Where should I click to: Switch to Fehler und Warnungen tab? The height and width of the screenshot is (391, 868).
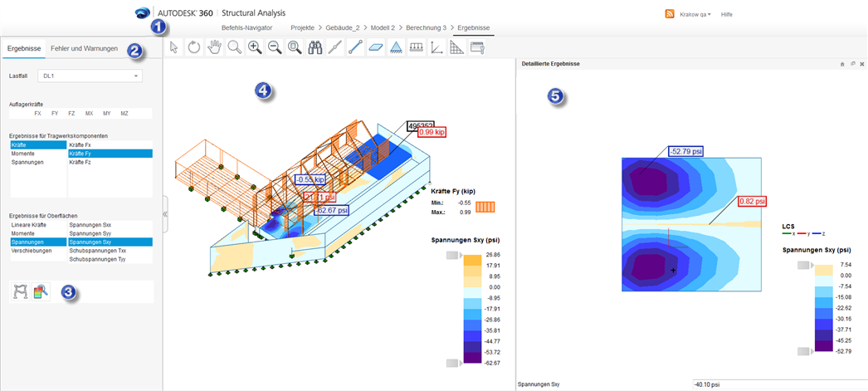coord(84,49)
